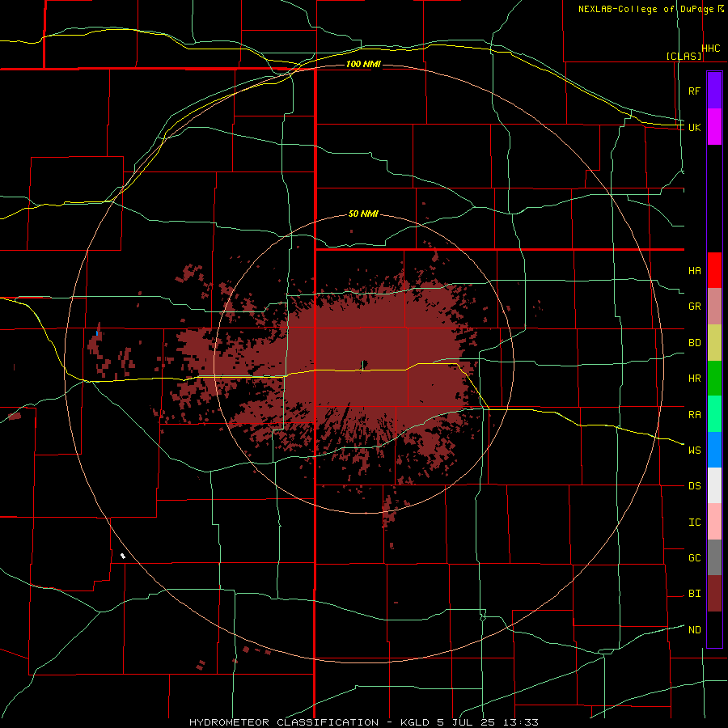Click the GR legend label

694,307
